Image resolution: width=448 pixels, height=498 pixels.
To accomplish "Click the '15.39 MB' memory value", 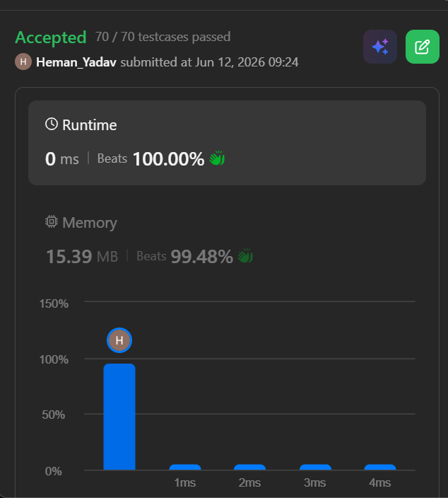I will tap(82, 256).
